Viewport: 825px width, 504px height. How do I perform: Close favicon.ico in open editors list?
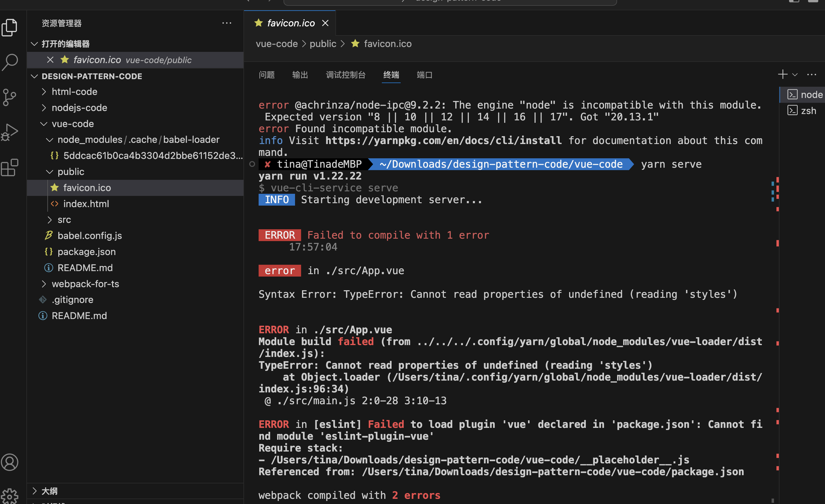[x=50, y=60]
